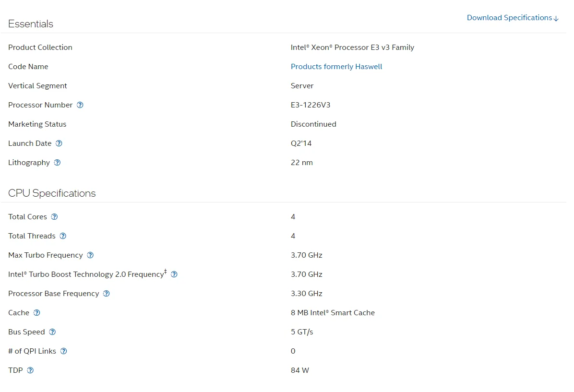Select the 5 GT/s bus speed value
The width and height of the screenshot is (574, 392).
[302, 332]
